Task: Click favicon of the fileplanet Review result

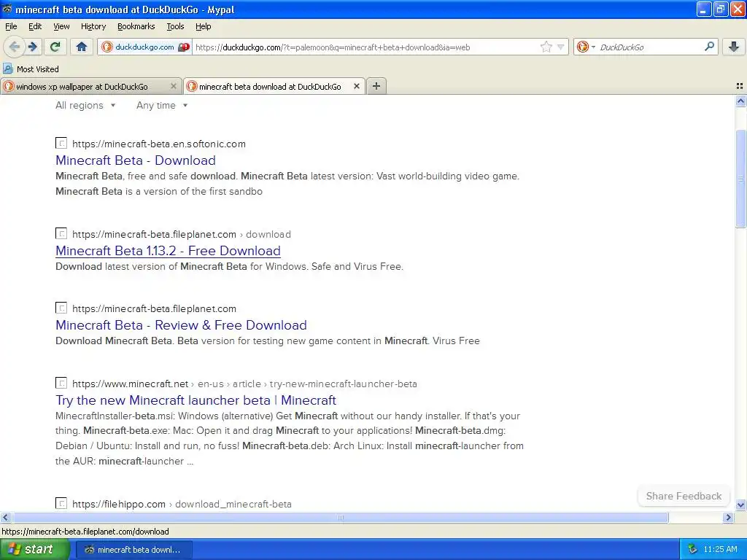Action: click(61, 308)
